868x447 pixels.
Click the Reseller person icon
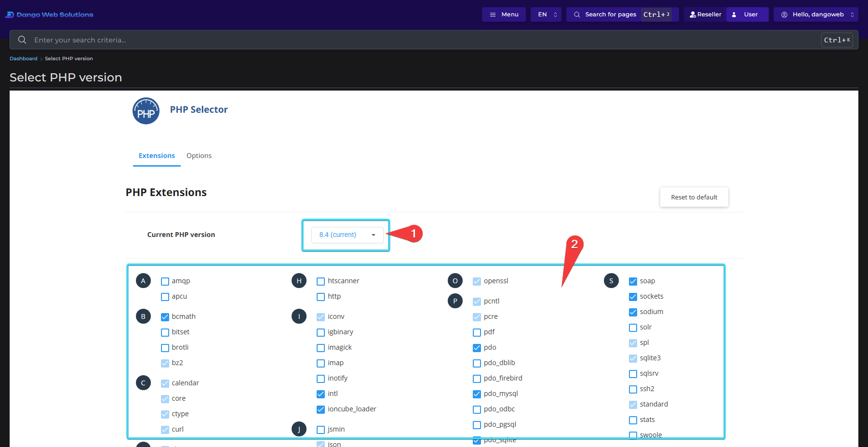point(693,14)
